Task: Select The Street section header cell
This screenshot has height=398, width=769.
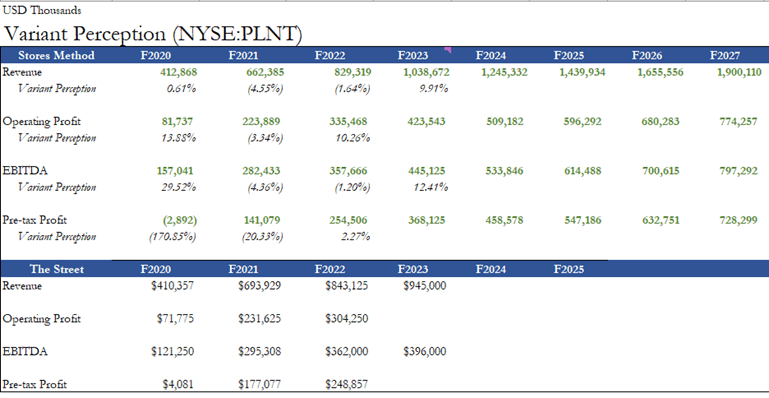Action: click(56, 269)
